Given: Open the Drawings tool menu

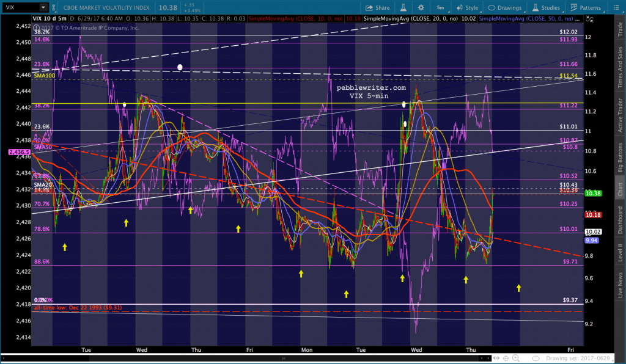Looking at the screenshot, I should pyautogui.click(x=504, y=8).
